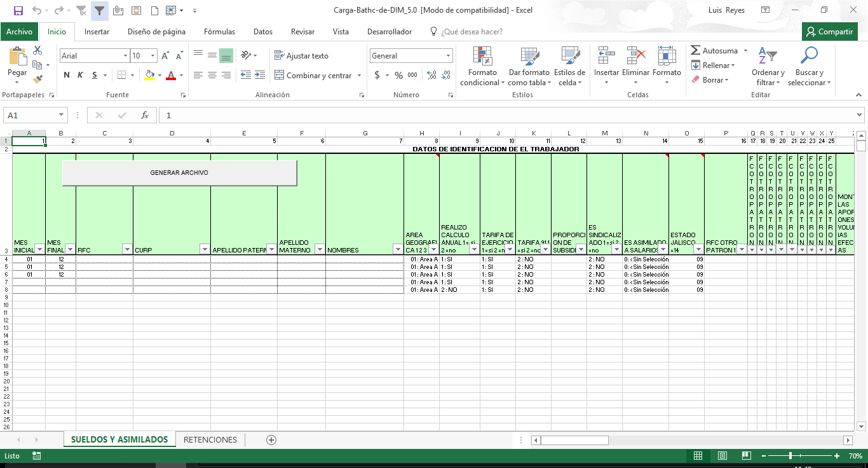This screenshot has width=868, height=468.
Task: Toggle middle vertical alignment
Action: point(212,55)
